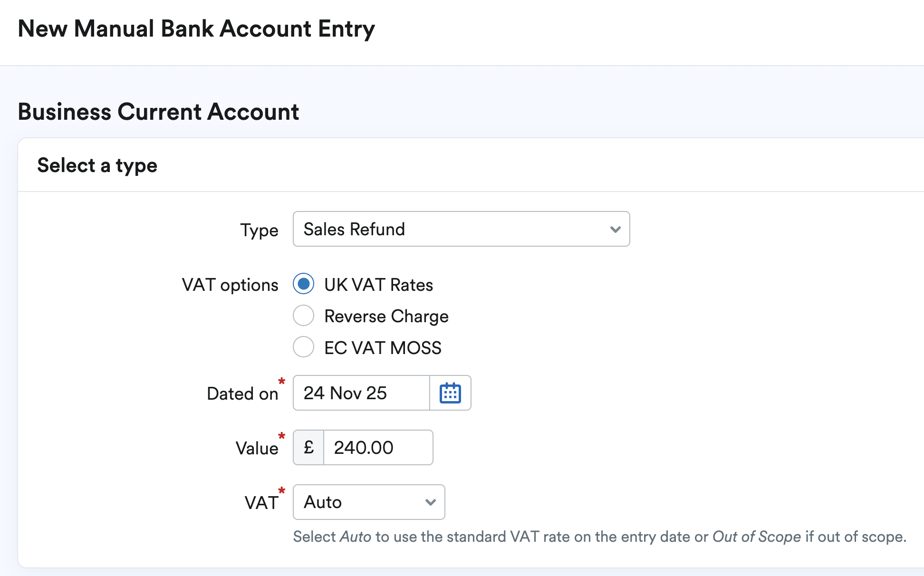The width and height of the screenshot is (924, 576).
Task: Choose EC VAT MOSS option
Action: (x=303, y=347)
